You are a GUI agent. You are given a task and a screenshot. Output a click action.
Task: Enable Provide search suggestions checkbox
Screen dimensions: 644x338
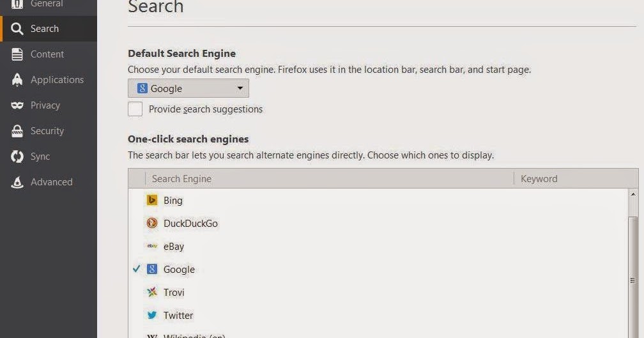[135, 109]
